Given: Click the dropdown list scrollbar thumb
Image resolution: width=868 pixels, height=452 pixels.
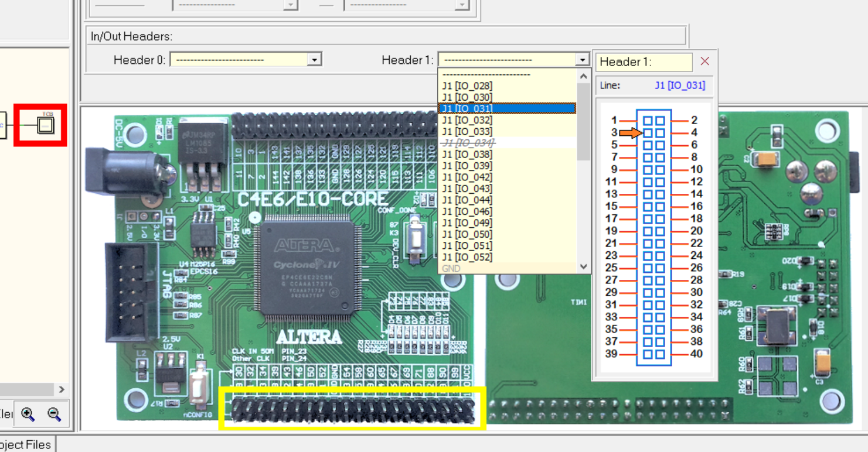Looking at the screenshot, I should point(583,122).
